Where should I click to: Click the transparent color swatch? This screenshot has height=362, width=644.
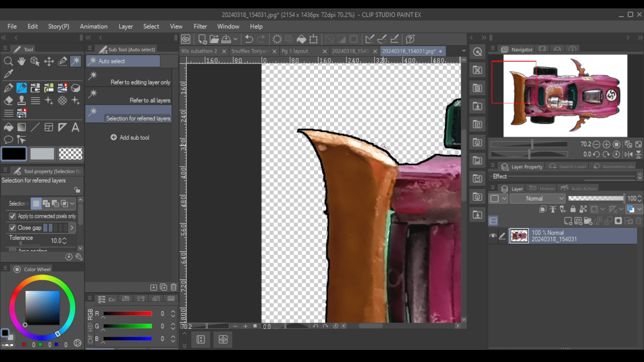pos(70,154)
